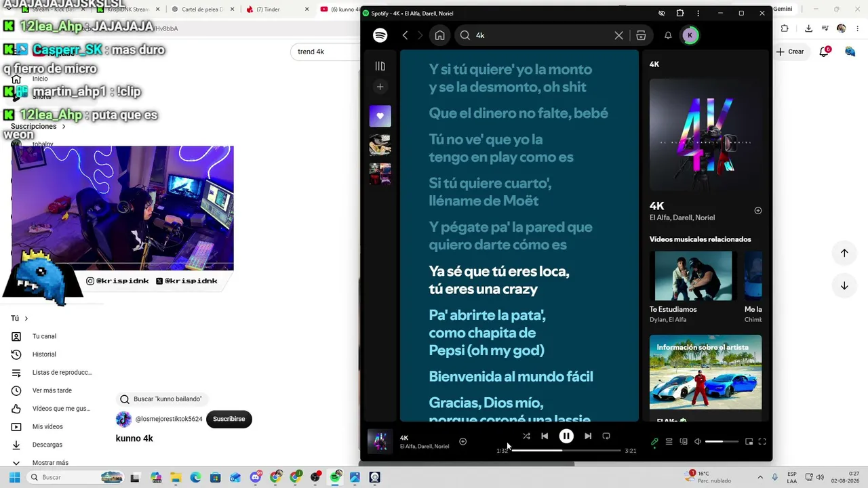Jump to lyric line 'Bienvenida al mundo fácil'
Viewport: 868px width, 488px height.
(x=511, y=377)
